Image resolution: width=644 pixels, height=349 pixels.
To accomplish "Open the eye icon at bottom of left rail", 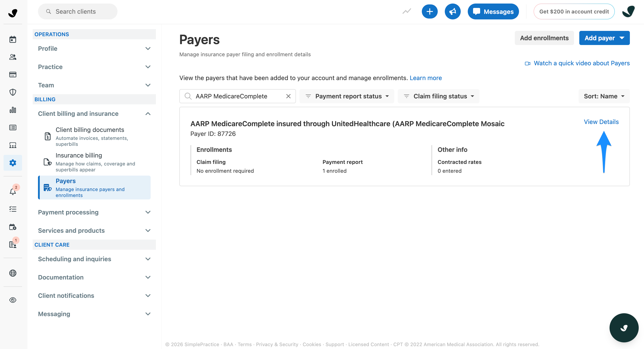I will coord(13,300).
